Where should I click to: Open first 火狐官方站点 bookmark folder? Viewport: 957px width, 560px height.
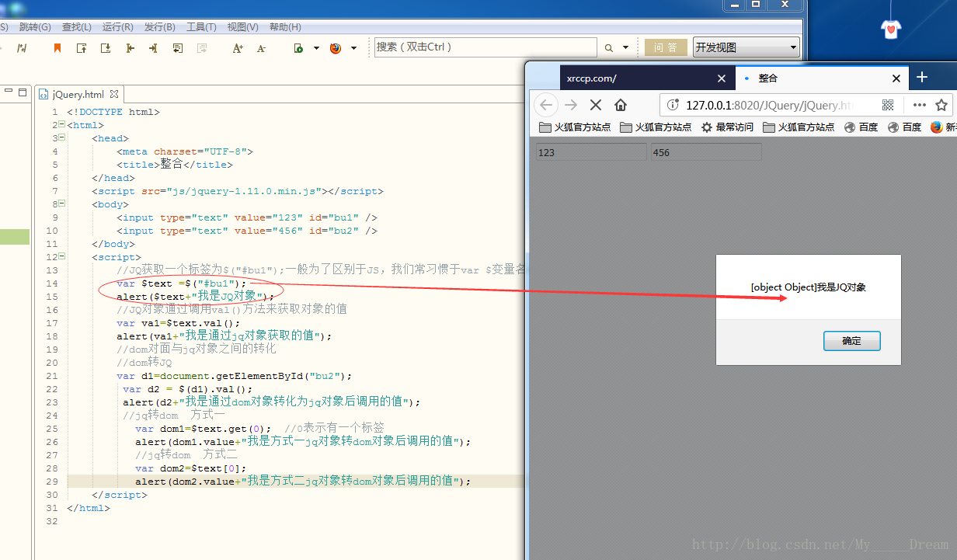coord(575,127)
